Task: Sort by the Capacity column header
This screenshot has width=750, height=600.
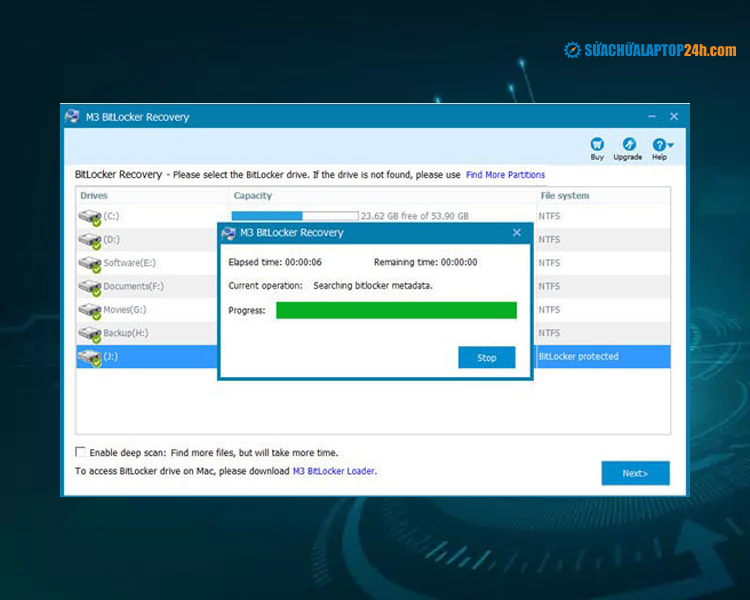Action: 253,195
